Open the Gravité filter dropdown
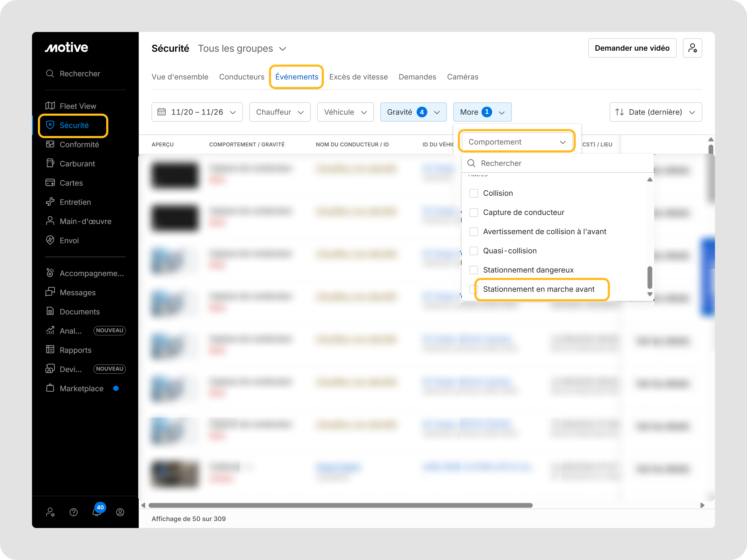The height and width of the screenshot is (560, 747). pyautogui.click(x=413, y=112)
